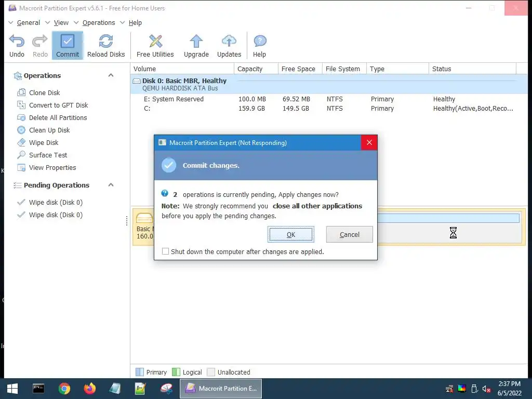Open the General menu

[29, 23]
